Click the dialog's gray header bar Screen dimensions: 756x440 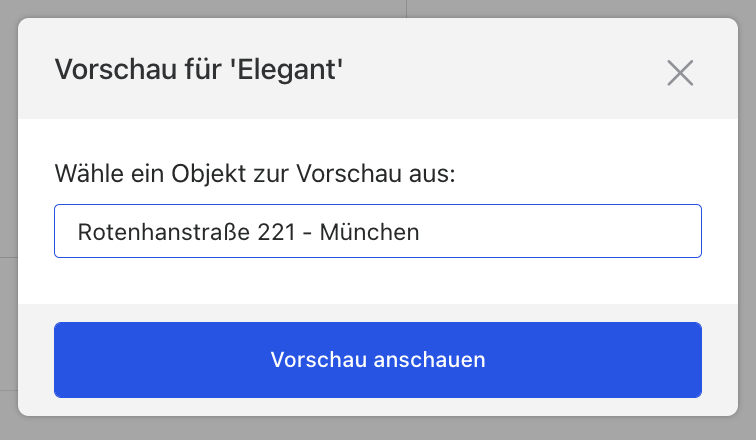pyautogui.click(x=500, y=70)
